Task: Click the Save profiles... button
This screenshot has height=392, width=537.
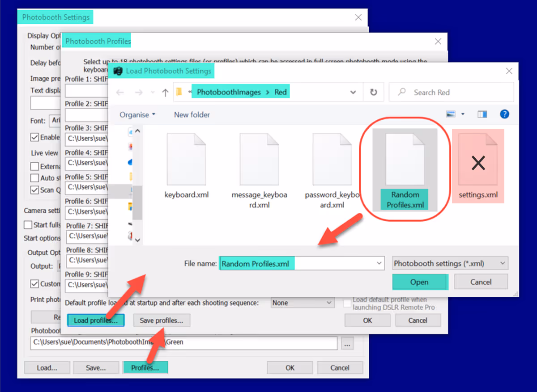Action: [162, 320]
